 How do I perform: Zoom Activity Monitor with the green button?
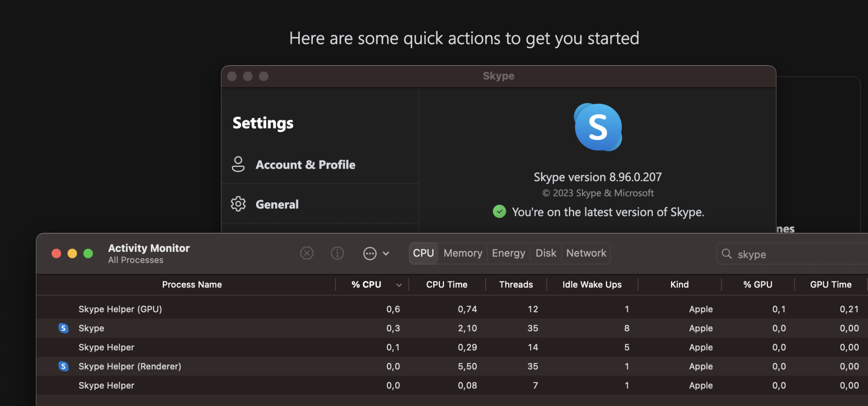coord(88,253)
